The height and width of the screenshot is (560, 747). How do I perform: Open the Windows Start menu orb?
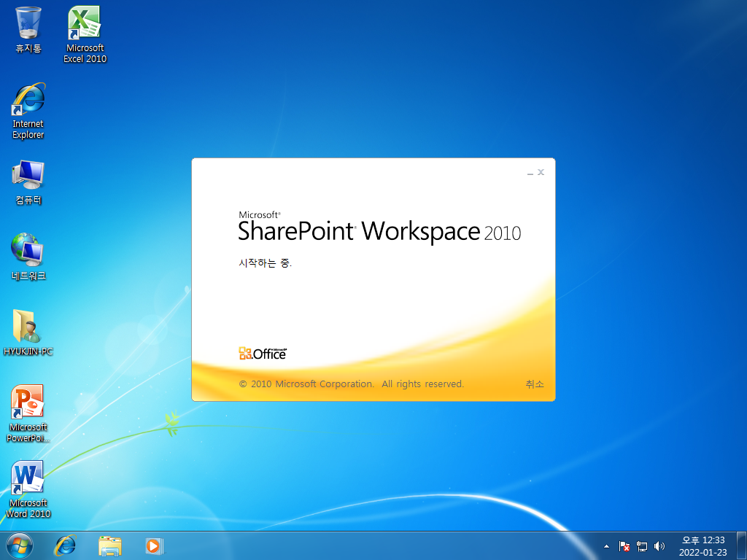[20, 545]
